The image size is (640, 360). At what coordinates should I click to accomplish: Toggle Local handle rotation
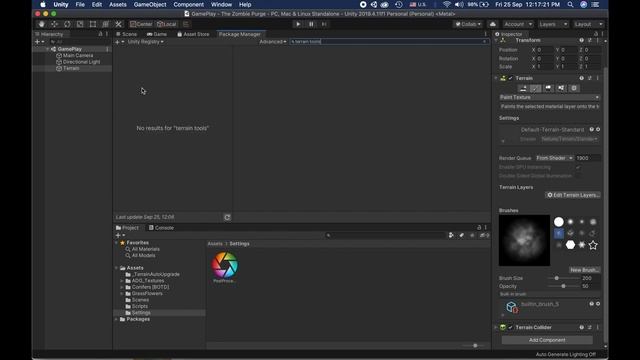167,24
